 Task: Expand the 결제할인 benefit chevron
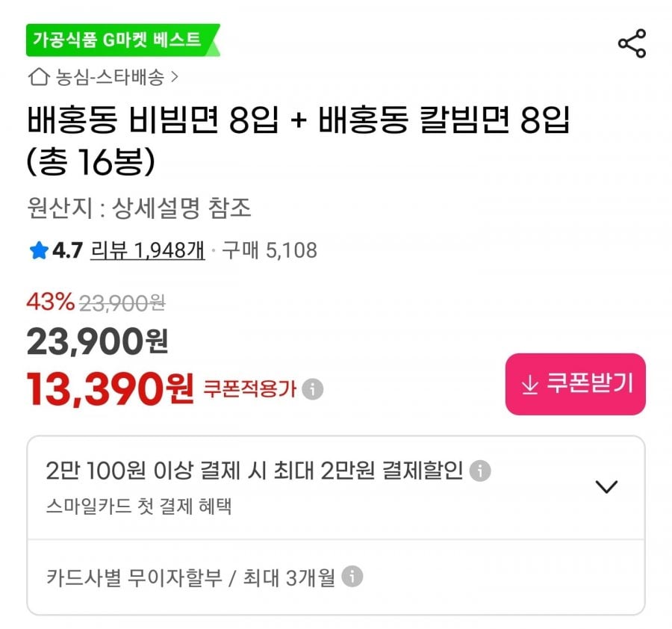point(606,487)
